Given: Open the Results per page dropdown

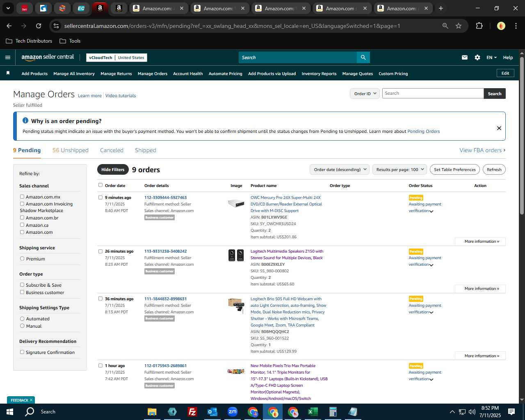Looking at the screenshot, I should [399, 169].
